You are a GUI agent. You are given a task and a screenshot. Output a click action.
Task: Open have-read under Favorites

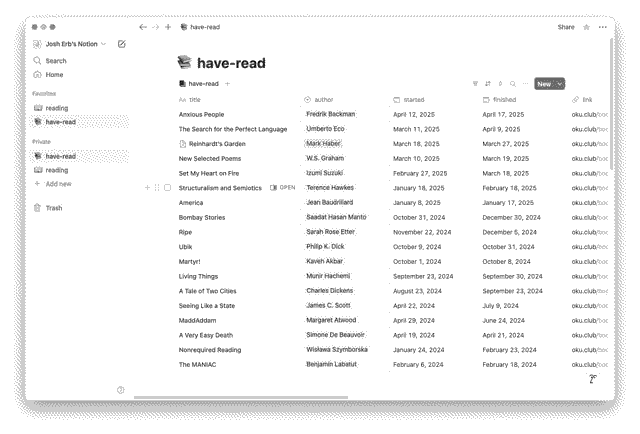(80, 122)
